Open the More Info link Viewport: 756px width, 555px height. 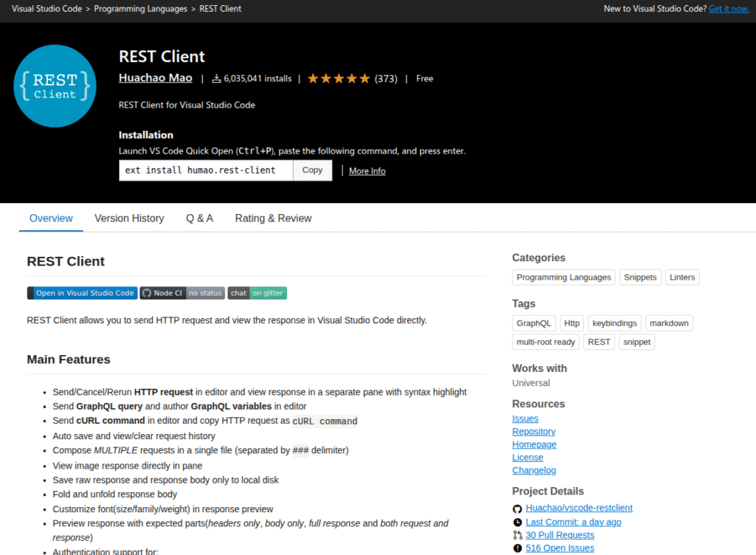(x=368, y=171)
